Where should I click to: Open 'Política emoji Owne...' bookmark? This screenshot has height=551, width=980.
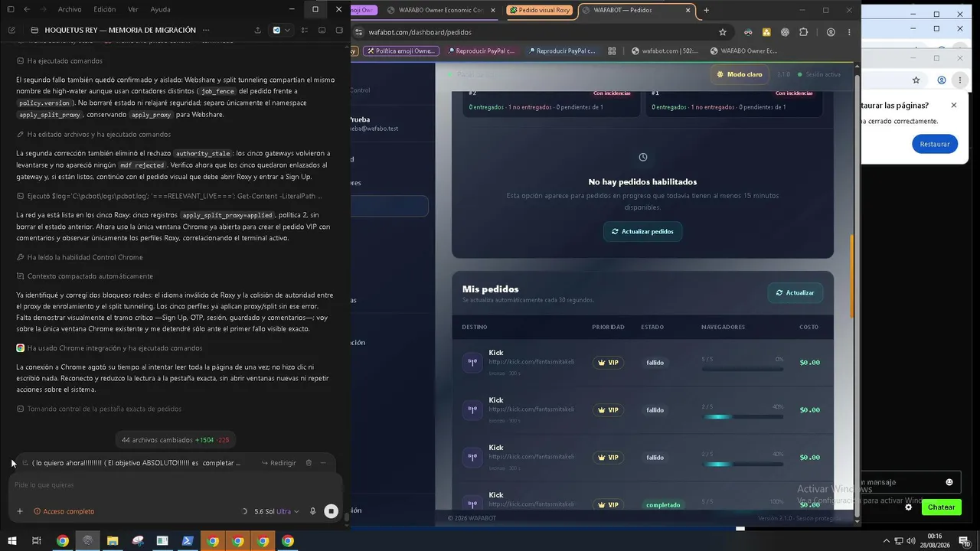[400, 51]
